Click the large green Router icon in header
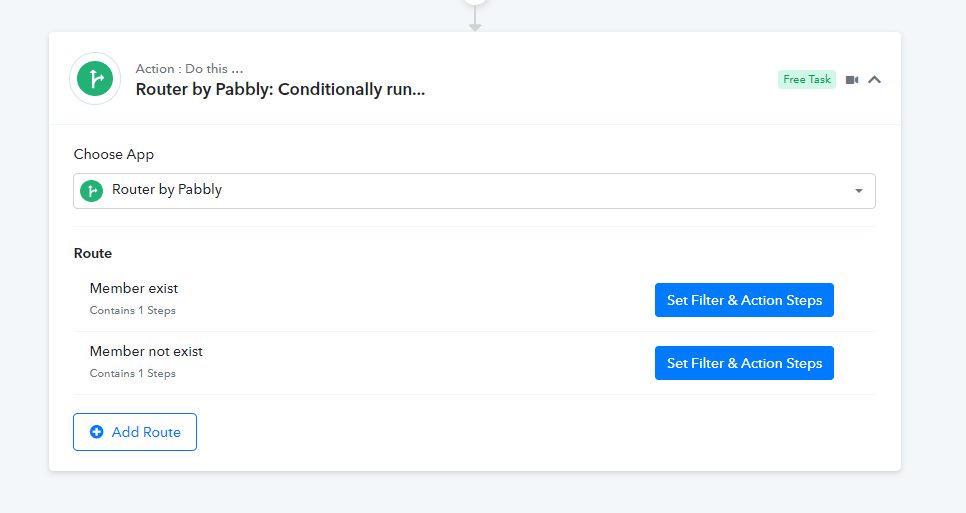Viewport: 966px width, 513px height. 95,79
